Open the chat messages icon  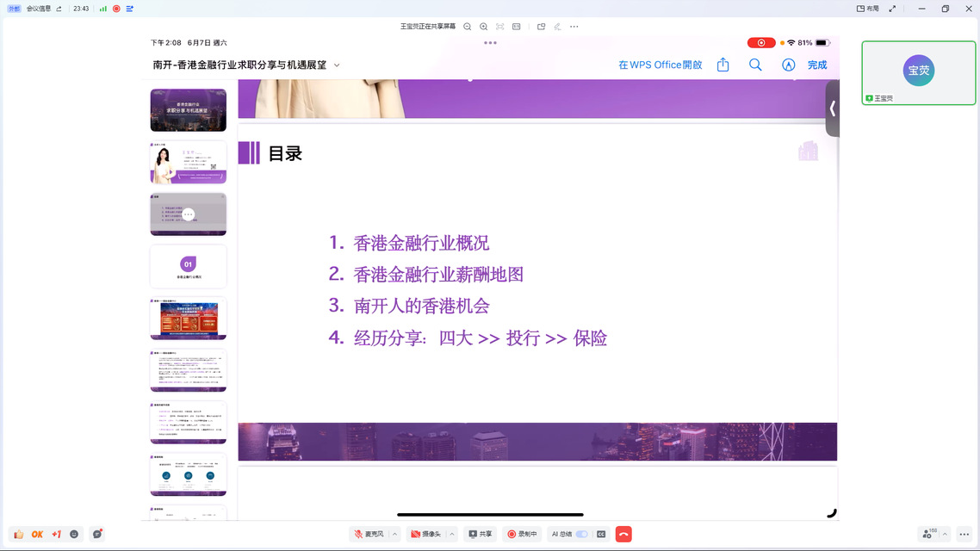pos(97,534)
